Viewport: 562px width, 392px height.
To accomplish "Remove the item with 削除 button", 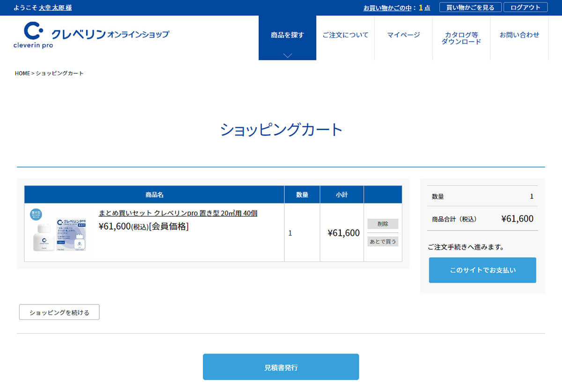I will [383, 224].
